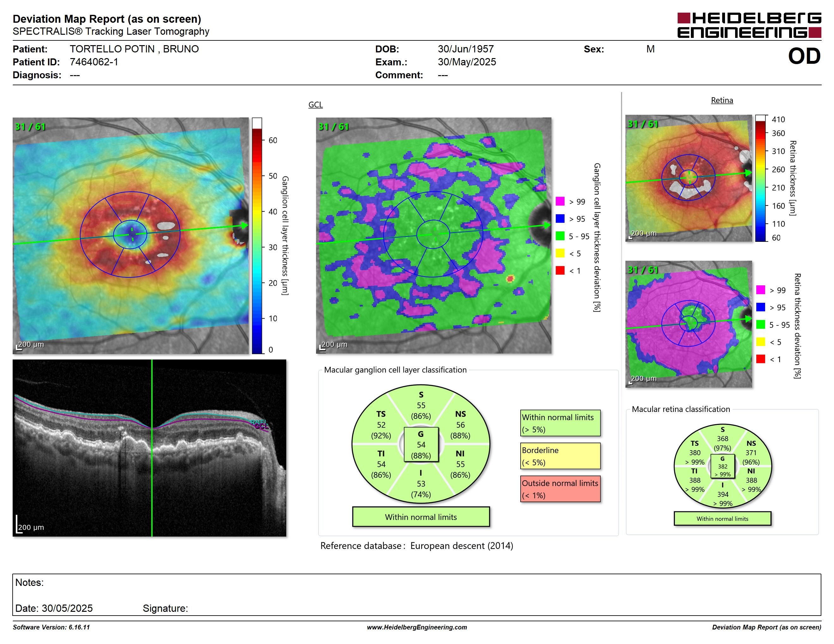The height and width of the screenshot is (644, 834).
Task: Click the Retina sector TI value 388
Action: pos(695,480)
